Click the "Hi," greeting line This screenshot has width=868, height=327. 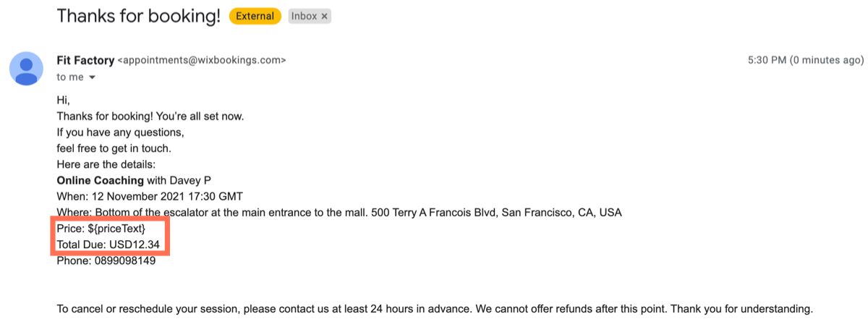63,101
